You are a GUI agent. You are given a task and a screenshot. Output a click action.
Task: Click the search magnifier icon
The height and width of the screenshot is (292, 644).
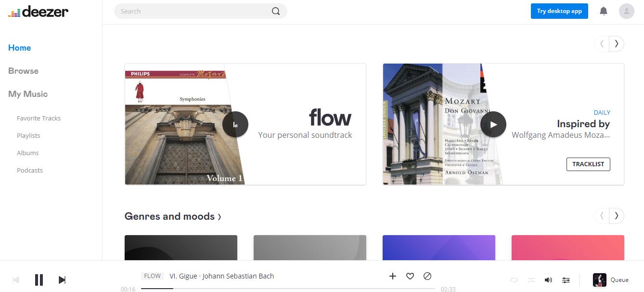(x=276, y=11)
